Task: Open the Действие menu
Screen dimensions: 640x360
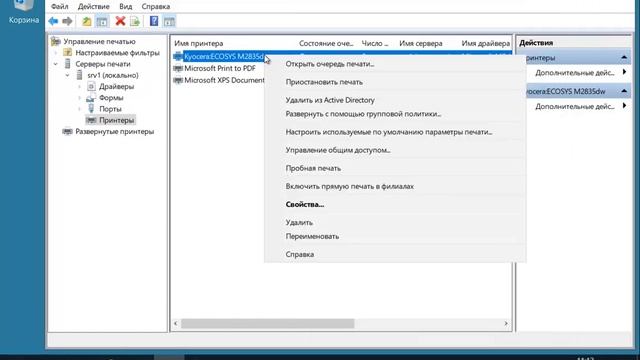Action: click(93, 7)
